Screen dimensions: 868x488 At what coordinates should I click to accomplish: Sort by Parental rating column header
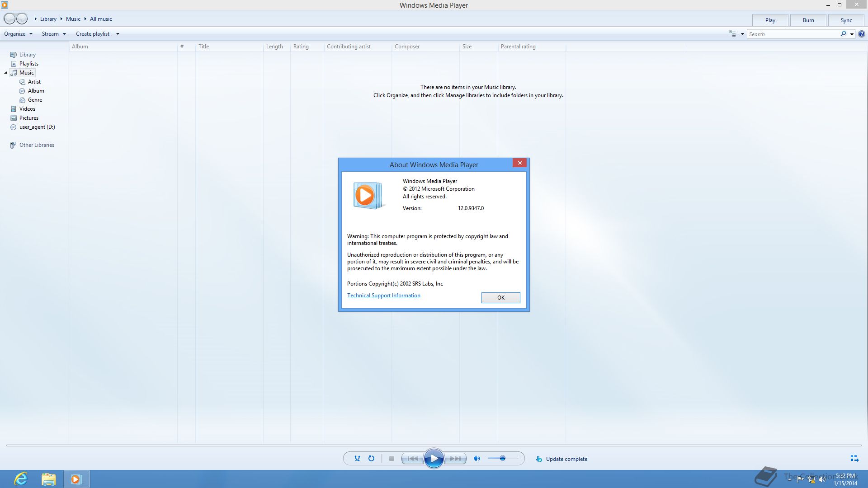coord(532,47)
